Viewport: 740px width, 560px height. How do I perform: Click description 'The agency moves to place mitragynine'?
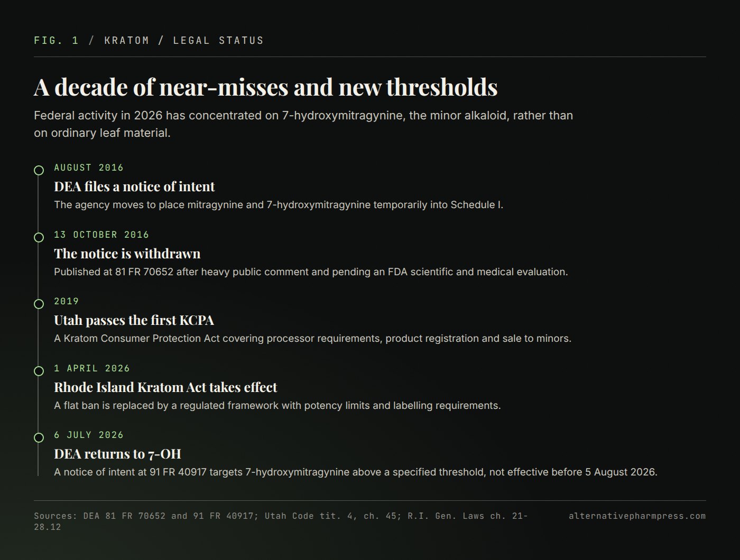coord(279,205)
